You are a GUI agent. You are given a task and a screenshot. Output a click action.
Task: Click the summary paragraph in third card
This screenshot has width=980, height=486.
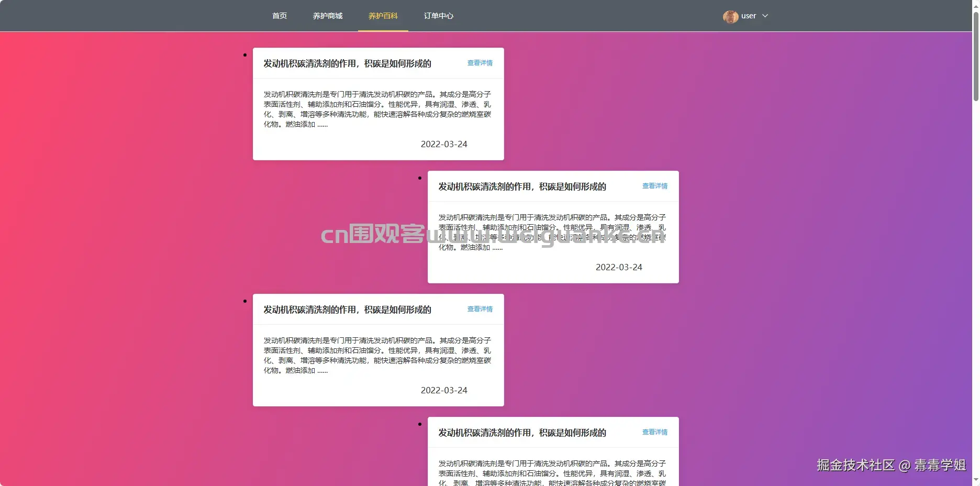[377, 355]
